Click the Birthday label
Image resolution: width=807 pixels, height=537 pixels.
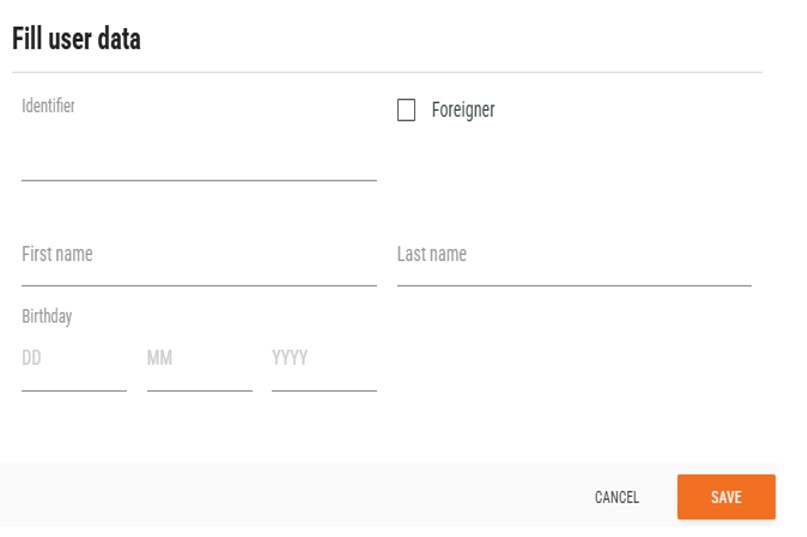[47, 317]
